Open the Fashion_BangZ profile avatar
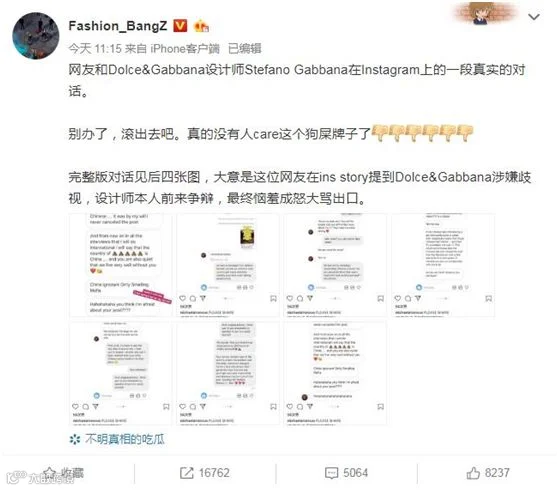The height and width of the screenshot is (490, 557). coord(36,36)
